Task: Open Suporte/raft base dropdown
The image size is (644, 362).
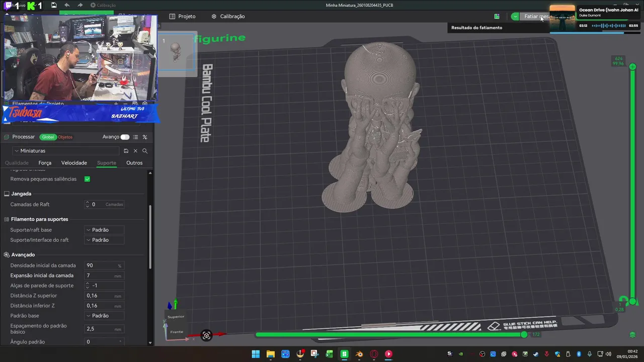Action: coord(104,230)
